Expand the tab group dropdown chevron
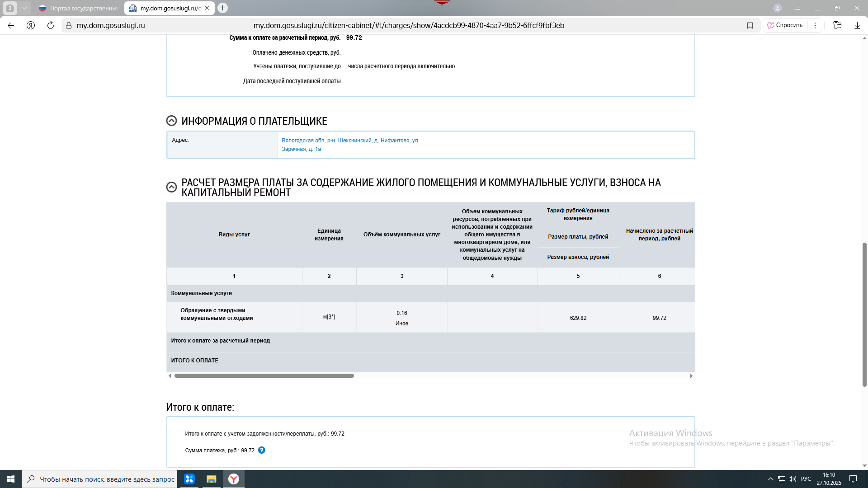Viewport: 868px width, 488px height. tap(24, 8)
